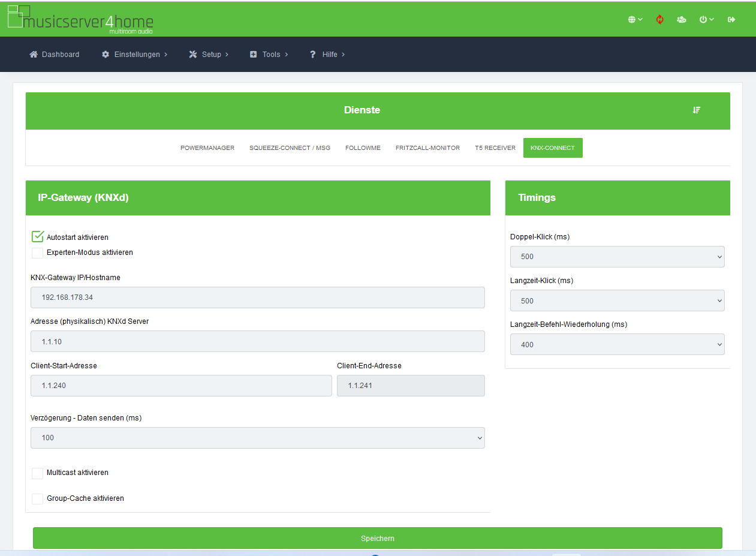The image size is (756, 556).
Task: Click the musicserver4home logo
Action: (x=80, y=19)
